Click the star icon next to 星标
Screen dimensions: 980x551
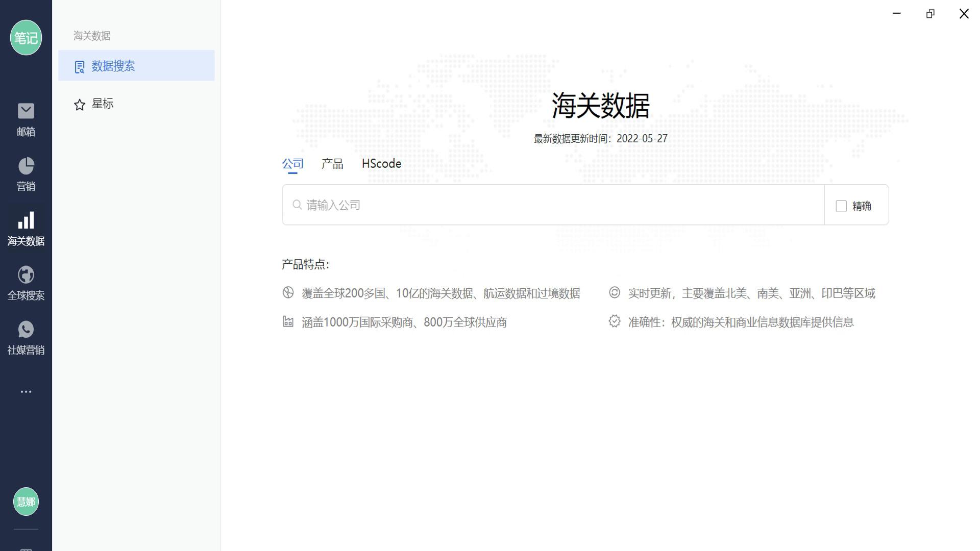(80, 105)
